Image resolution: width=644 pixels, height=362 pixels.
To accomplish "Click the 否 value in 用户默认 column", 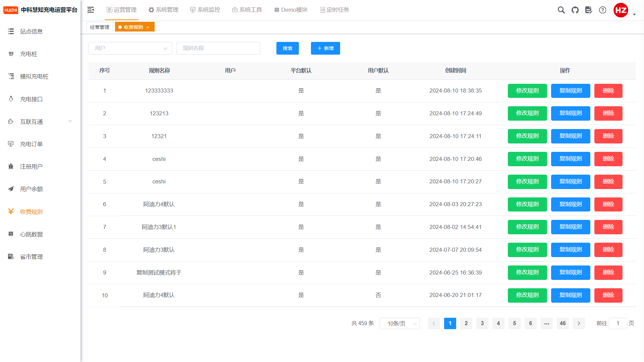I will [x=378, y=295].
